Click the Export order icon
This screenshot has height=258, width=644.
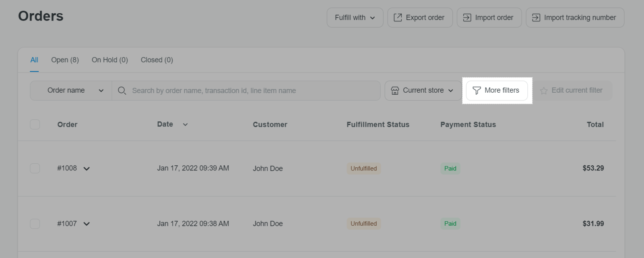click(x=398, y=18)
